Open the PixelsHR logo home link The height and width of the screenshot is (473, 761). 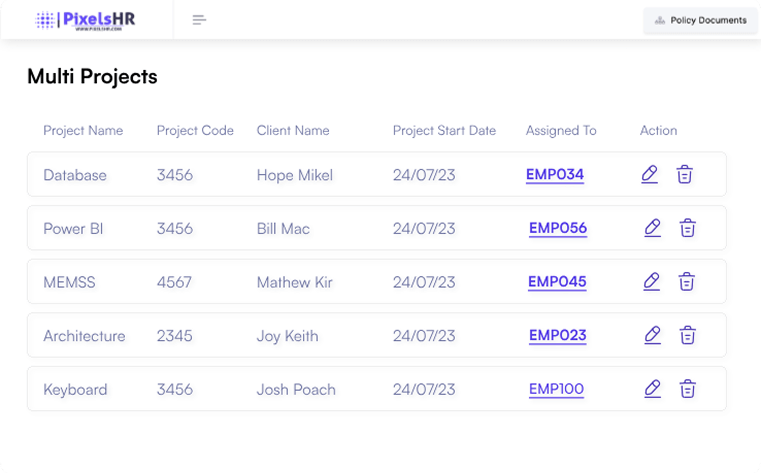point(87,20)
